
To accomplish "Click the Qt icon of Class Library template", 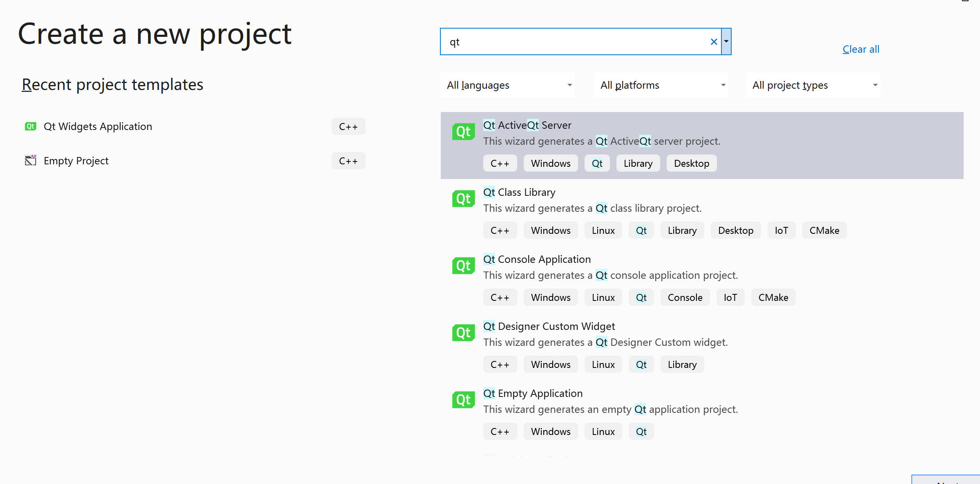I will point(463,199).
